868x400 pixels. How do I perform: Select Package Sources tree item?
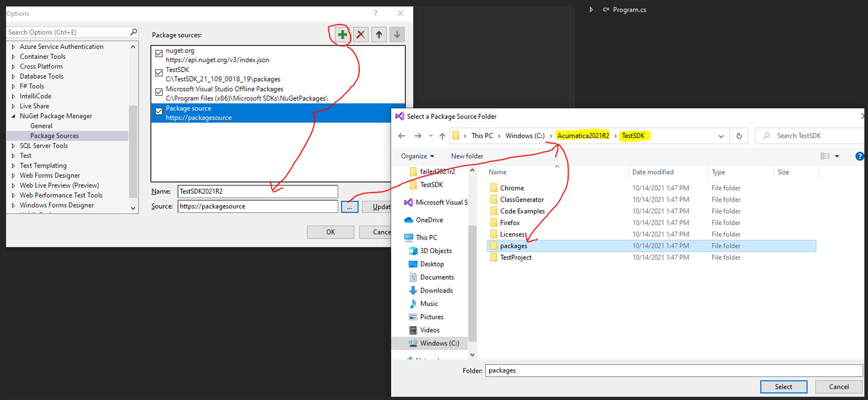click(x=54, y=136)
